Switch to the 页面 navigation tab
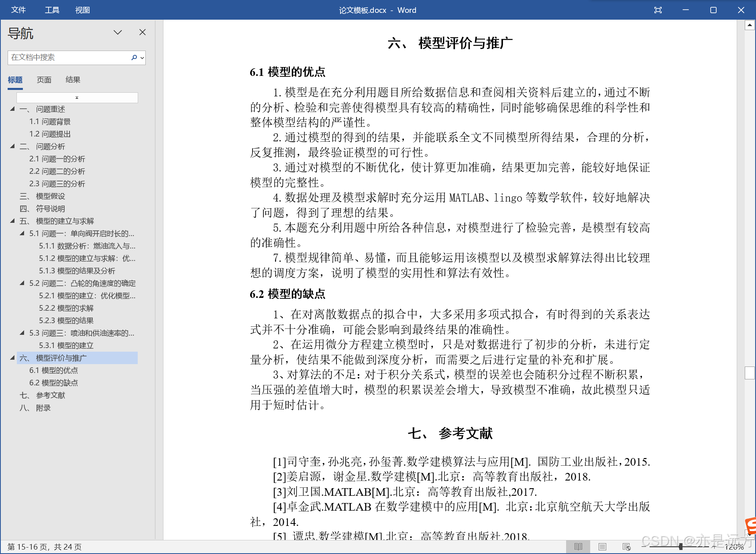Image resolution: width=756 pixels, height=554 pixels. 44,80
